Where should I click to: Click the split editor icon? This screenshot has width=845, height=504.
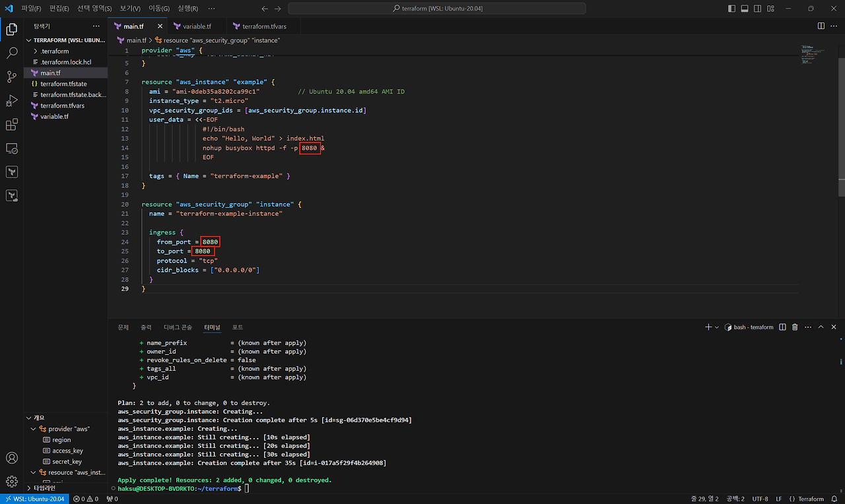click(821, 26)
